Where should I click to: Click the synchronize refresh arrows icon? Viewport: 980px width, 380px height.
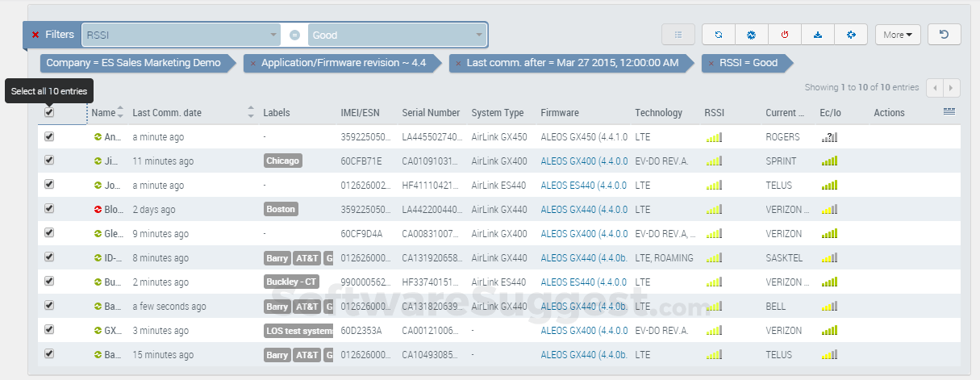[719, 35]
